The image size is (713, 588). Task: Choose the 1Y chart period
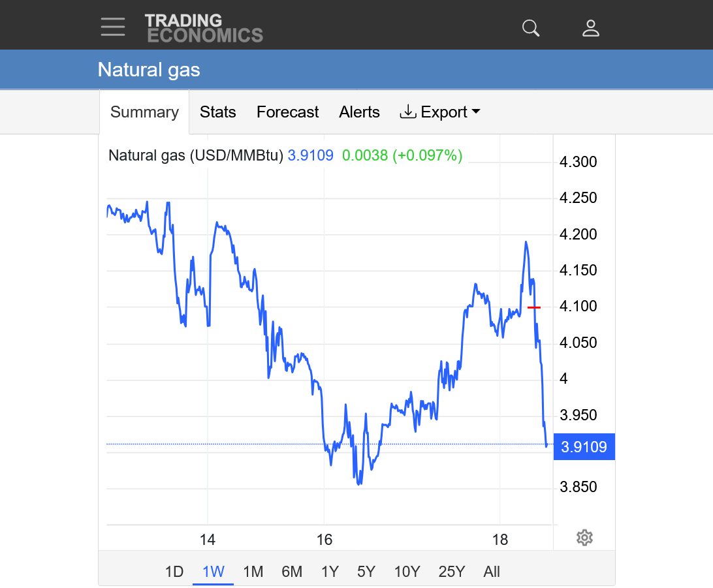pos(330,572)
